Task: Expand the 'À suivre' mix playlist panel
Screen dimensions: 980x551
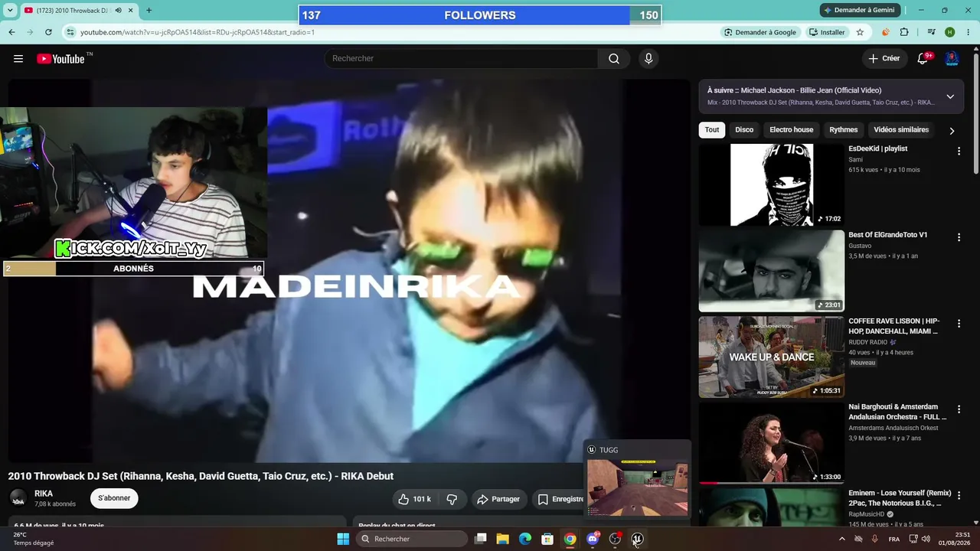Action: pos(950,96)
